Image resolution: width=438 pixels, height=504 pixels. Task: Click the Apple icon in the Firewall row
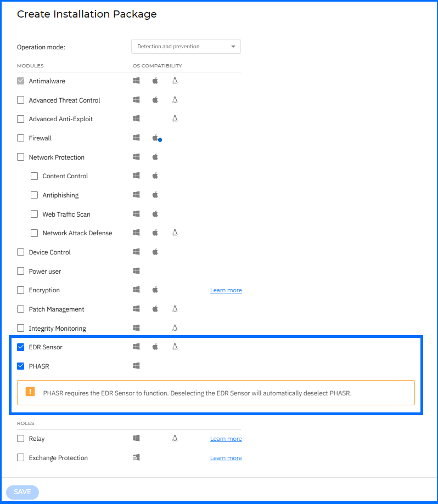(155, 138)
